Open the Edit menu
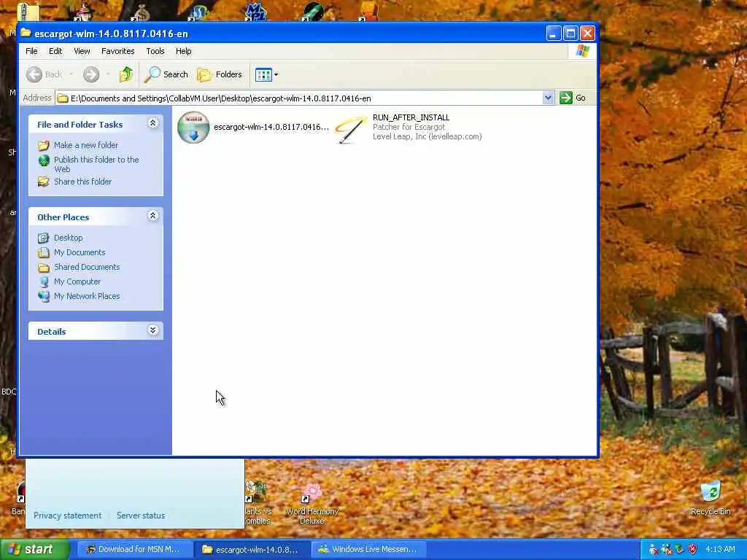Image resolution: width=747 pixels, height=560 pixels. point(55,51)
